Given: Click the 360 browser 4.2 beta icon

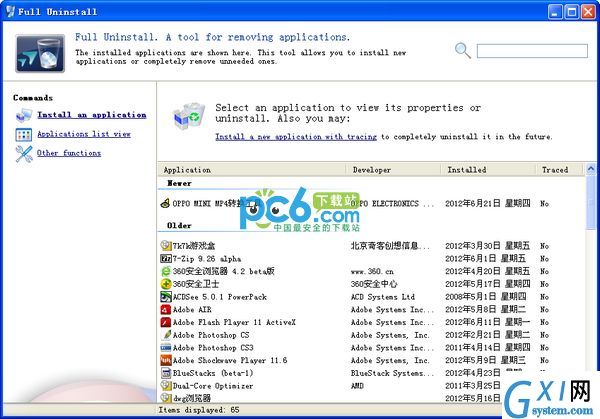Looking at the screenshot, I should [165, 271].
